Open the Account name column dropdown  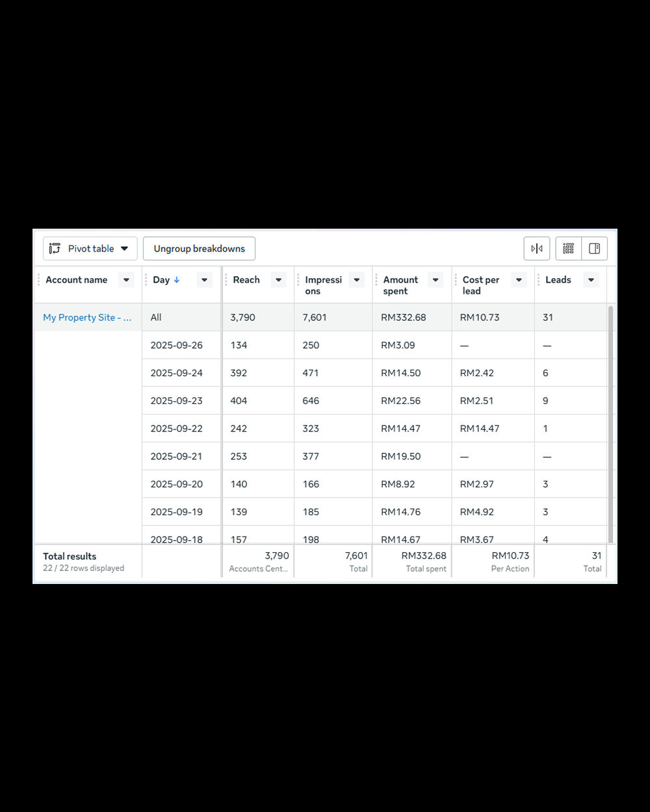126,279
